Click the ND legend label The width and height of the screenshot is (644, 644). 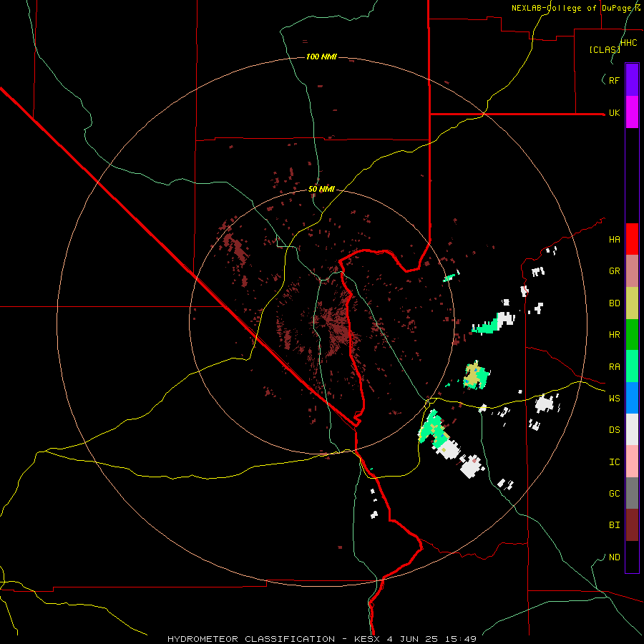click(x=614, y=557)
